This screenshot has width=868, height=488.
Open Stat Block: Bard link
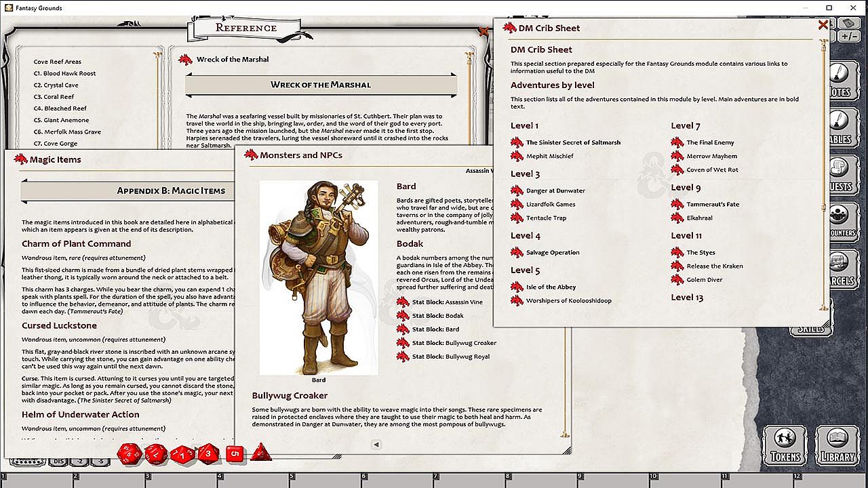(x=436, y=329)
